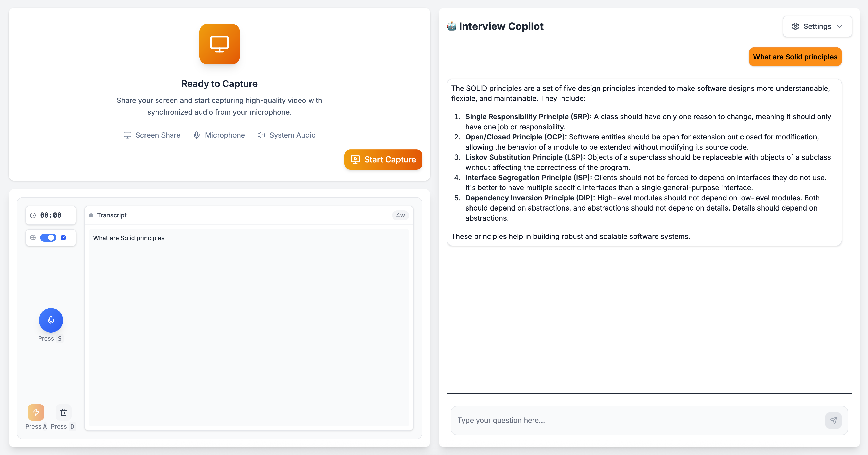Toggle the blue mode switch
Image resolution: width=868 pixels, height=455 pixels.
click(x=48, y=238)
